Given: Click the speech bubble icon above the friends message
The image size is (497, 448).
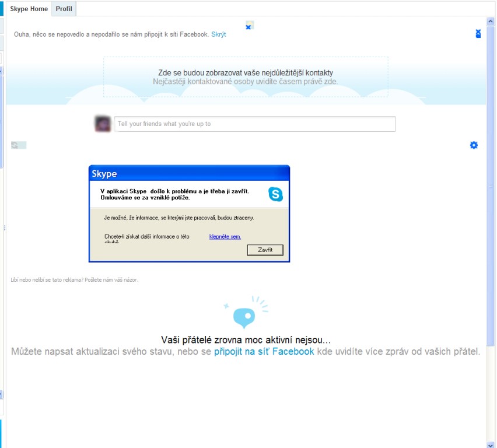Looking at the screenshot, I should pyautogui.click(x=244, y=317).
